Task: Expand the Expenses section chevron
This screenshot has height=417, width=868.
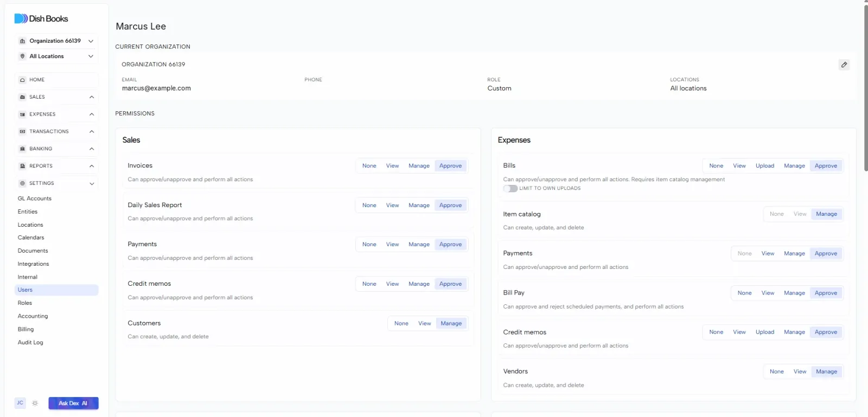Action: [92, 114]
